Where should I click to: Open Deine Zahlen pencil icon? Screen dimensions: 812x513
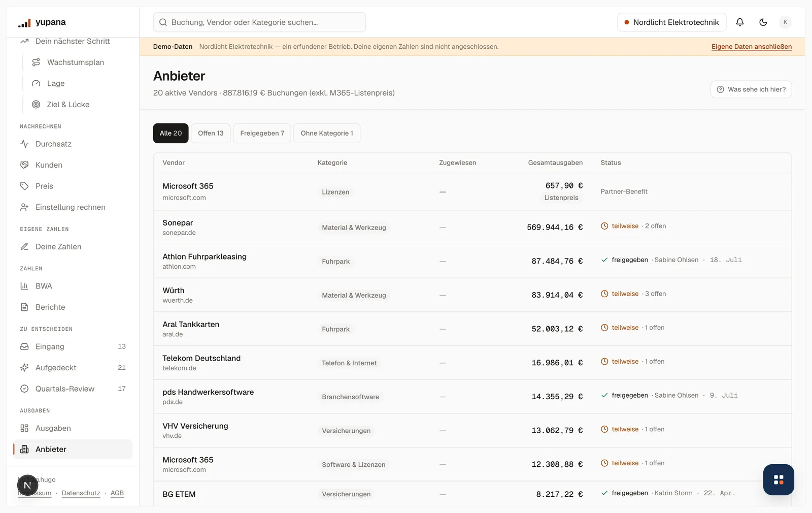24,246
